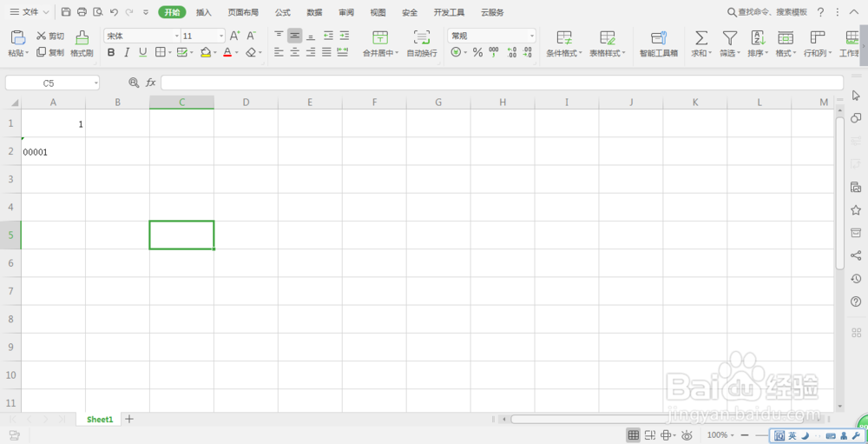868x444 pixels.
Task: Apply thousands separator style icon
Action: coord(494,53)
